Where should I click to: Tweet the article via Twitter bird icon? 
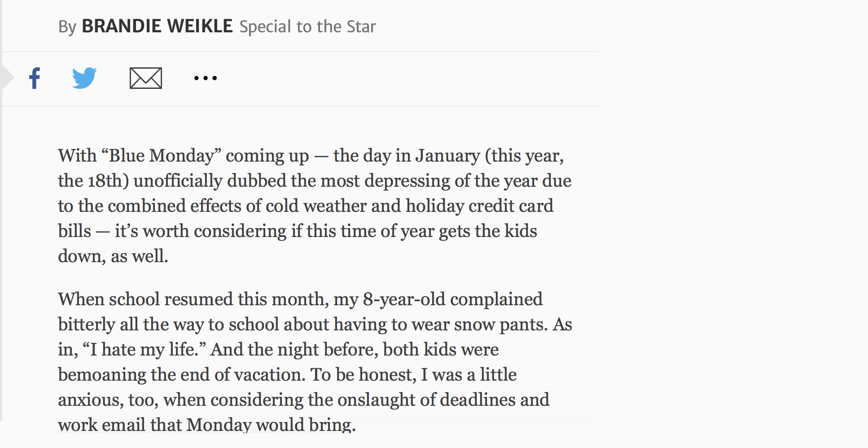click(84, 78)
